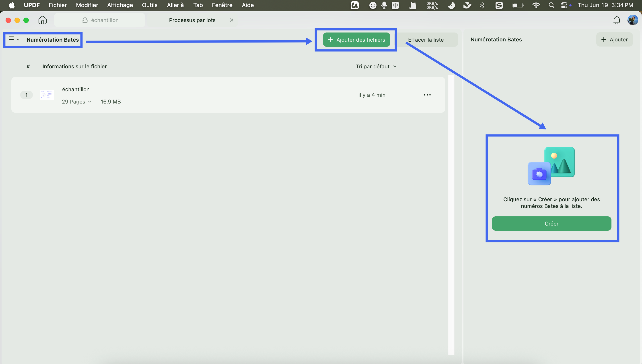The height and width of the screenshot is (364, 642).
Task: Click the Wi-Fi status icon
Action: 536,5
